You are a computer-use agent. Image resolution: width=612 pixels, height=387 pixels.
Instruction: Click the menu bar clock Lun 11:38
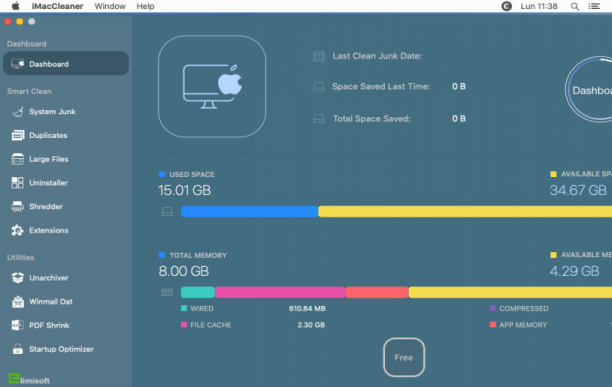(539, 6)
